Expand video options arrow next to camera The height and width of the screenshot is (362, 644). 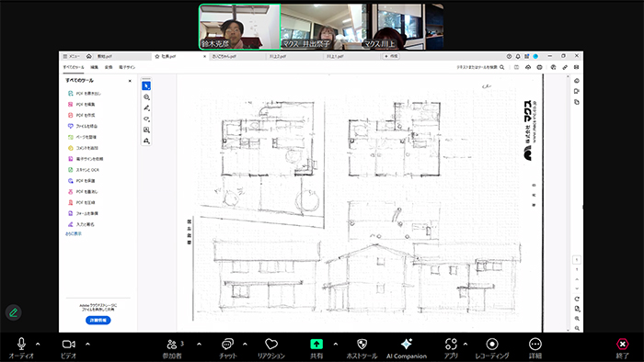click(87, 344)
